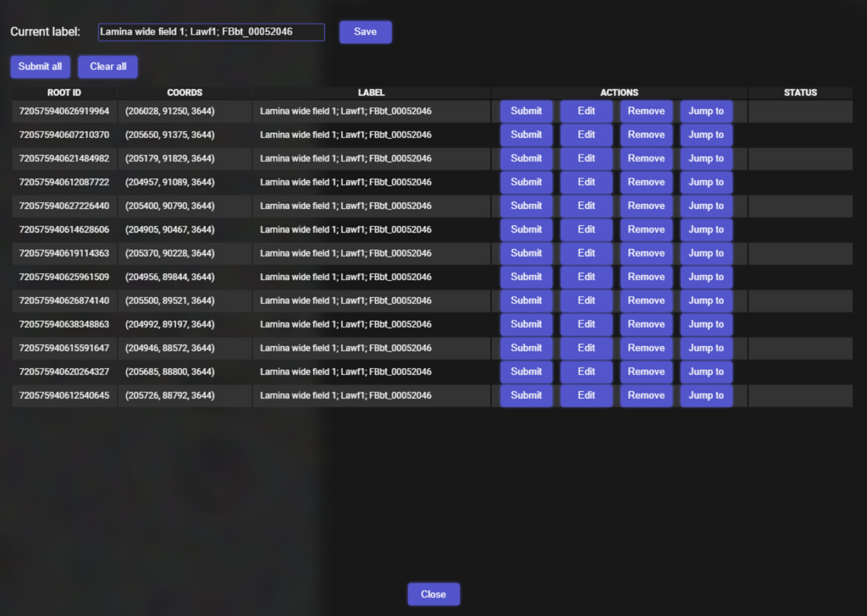Edit row 720575940619114363
Screen dimensions: 867x616
(x=586, y=253)
